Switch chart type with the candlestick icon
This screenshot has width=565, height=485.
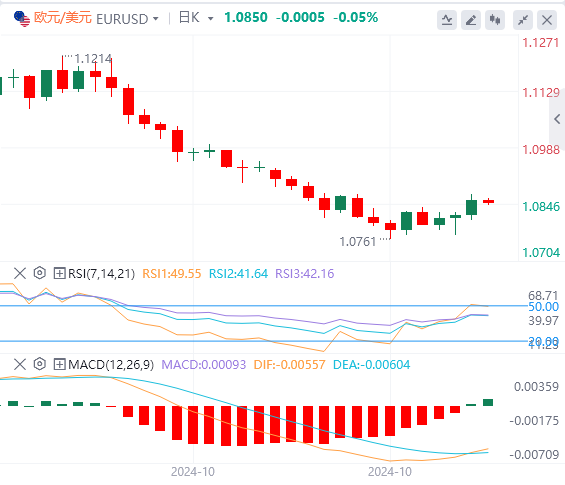(495, 20)
